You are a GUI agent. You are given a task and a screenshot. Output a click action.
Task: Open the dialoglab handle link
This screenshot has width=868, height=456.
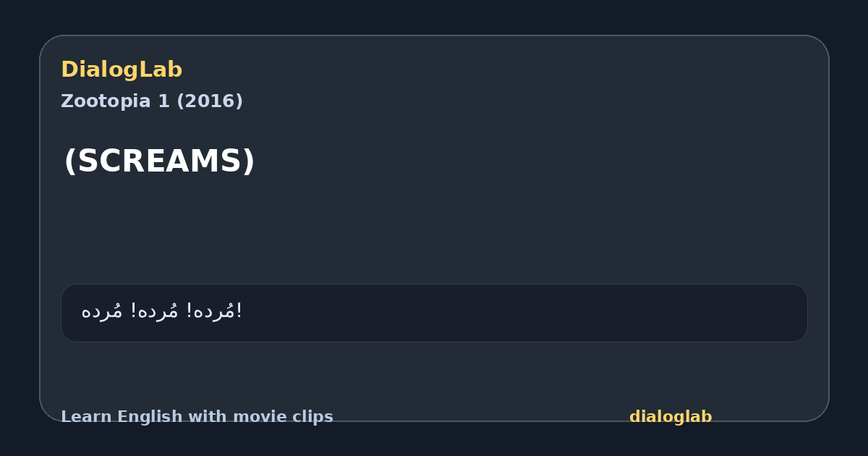pos(671,417)
